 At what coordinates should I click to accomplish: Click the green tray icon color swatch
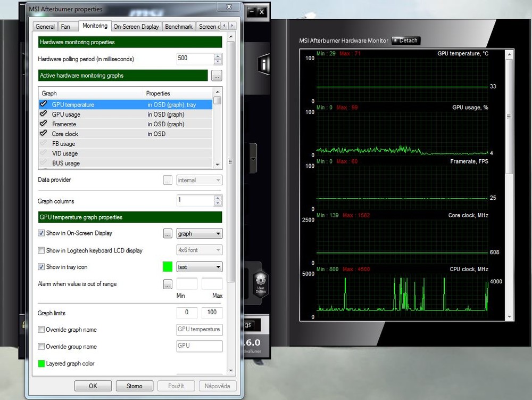click(168, 267)
